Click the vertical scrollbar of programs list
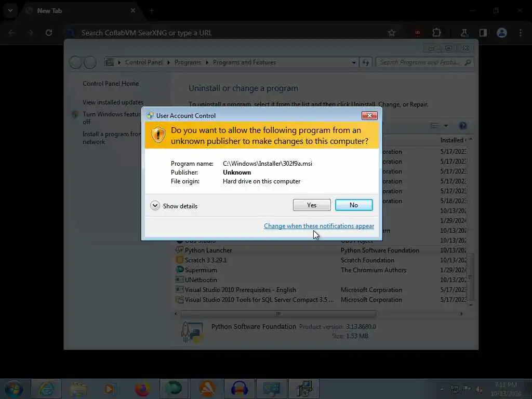The image size is (532, 399). [470, 277]
